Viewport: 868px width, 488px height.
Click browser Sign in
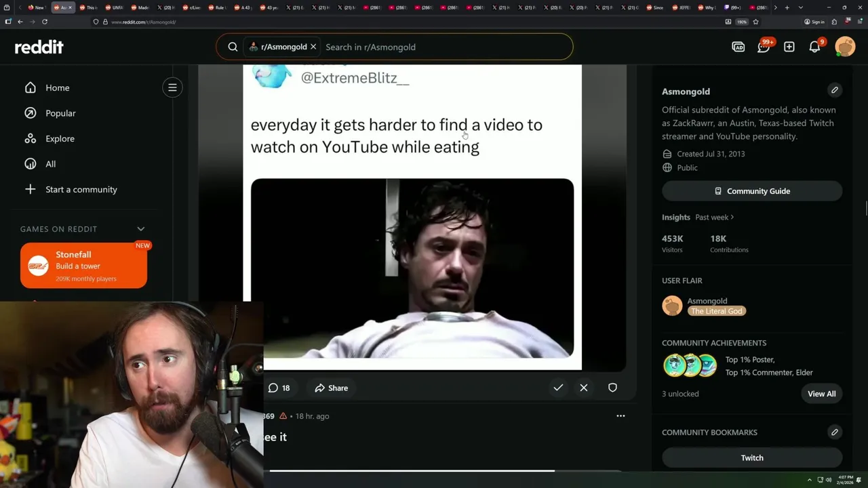(x=814, y=22)
